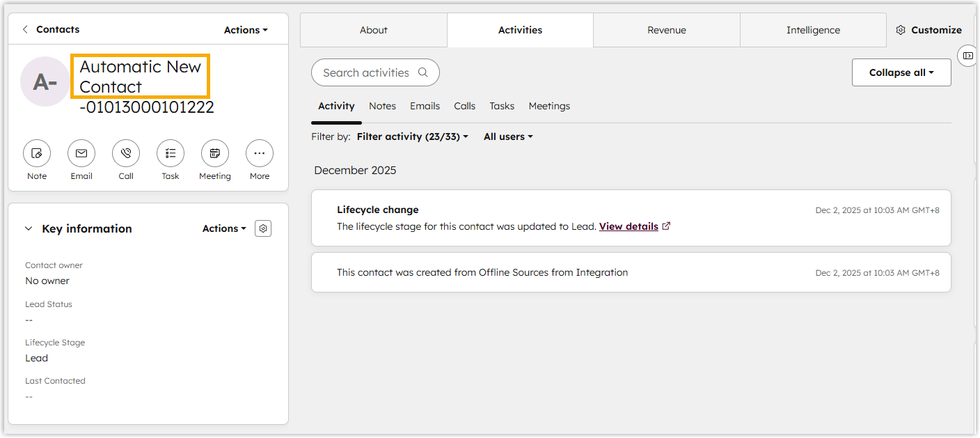Click the sidebar collapse panel icon
980x438 pixels.
tap(968, 56)
